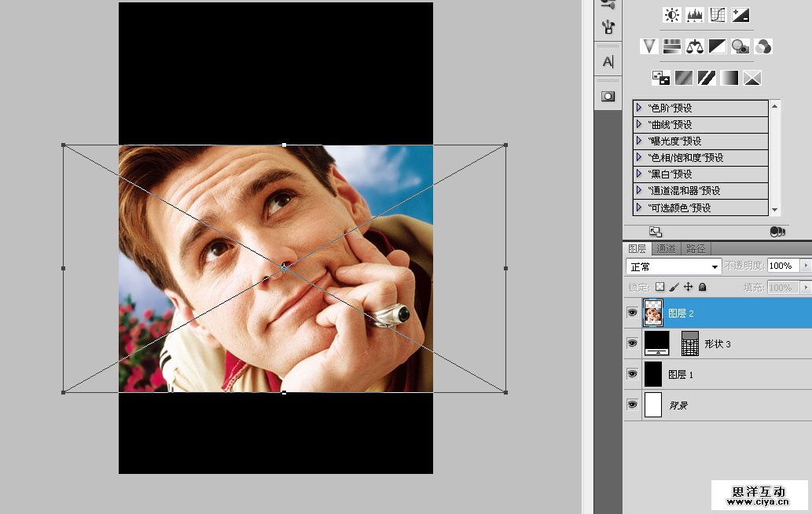Screen dimensions: 812x514
Task: Add a Channel Mixer adjustment
Action: tap(762, 46)
